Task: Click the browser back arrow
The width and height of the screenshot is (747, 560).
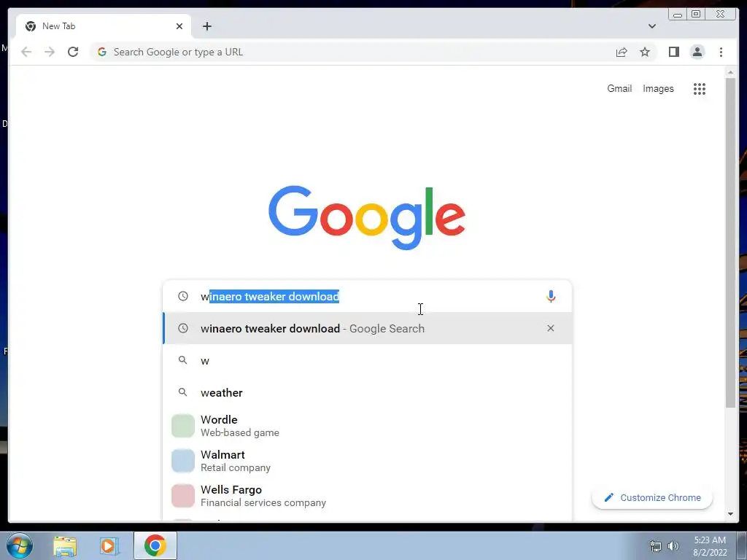Action: click(26, 52)
